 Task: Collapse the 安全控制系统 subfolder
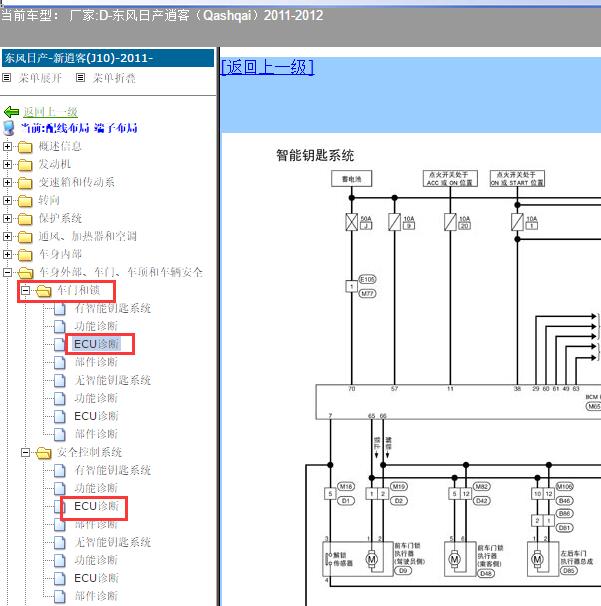(26, 452)
